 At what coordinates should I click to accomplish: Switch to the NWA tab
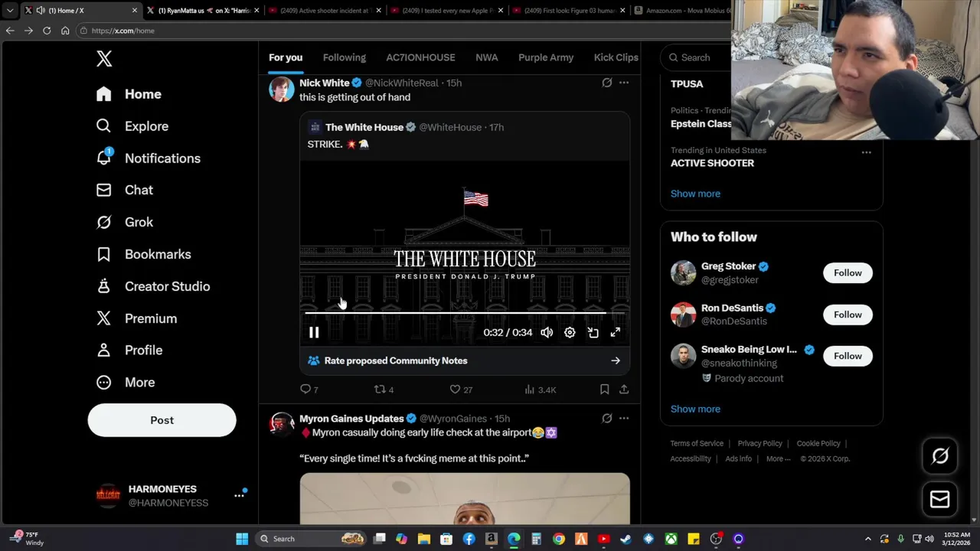pos(486,57)
